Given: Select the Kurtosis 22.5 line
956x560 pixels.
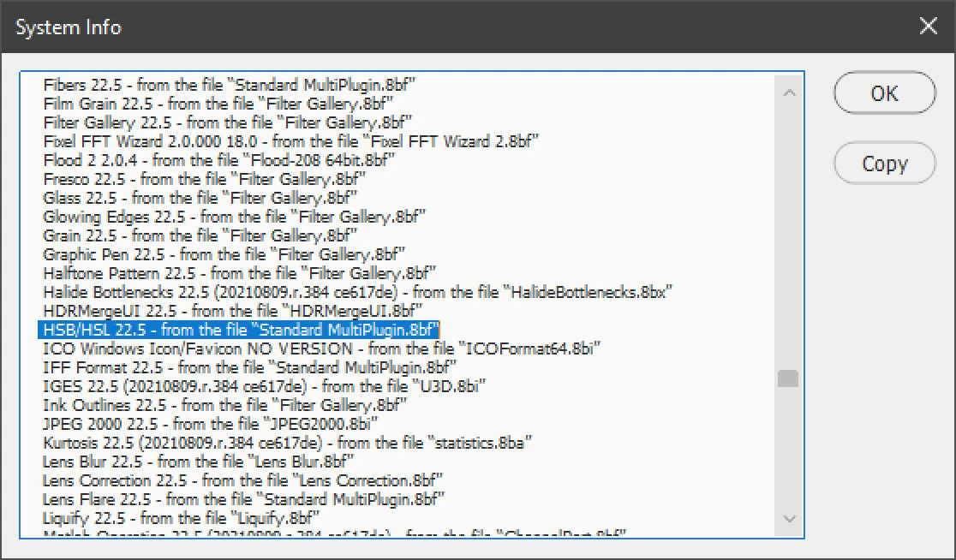Looking at the screenshot, I should [288, 443].
